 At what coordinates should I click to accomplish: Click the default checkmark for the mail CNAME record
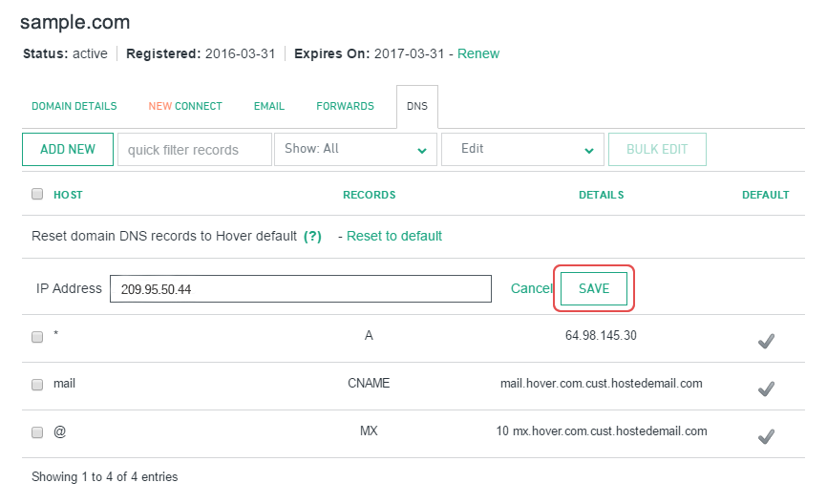[765, 388]
